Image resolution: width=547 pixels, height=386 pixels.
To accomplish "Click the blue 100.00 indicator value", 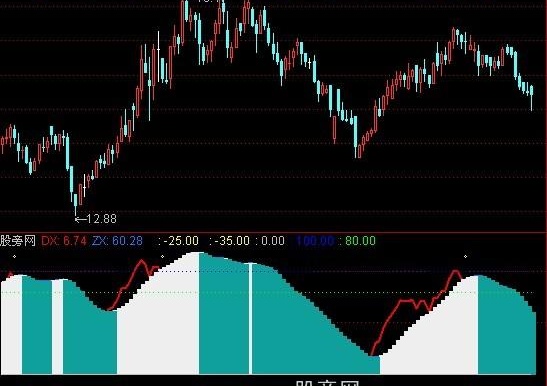I will coord(315,241).
